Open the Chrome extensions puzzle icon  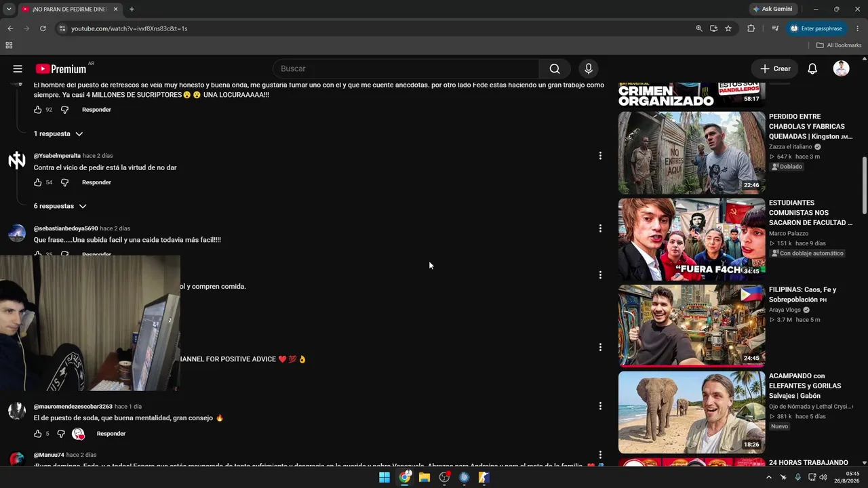pos(751,28)
